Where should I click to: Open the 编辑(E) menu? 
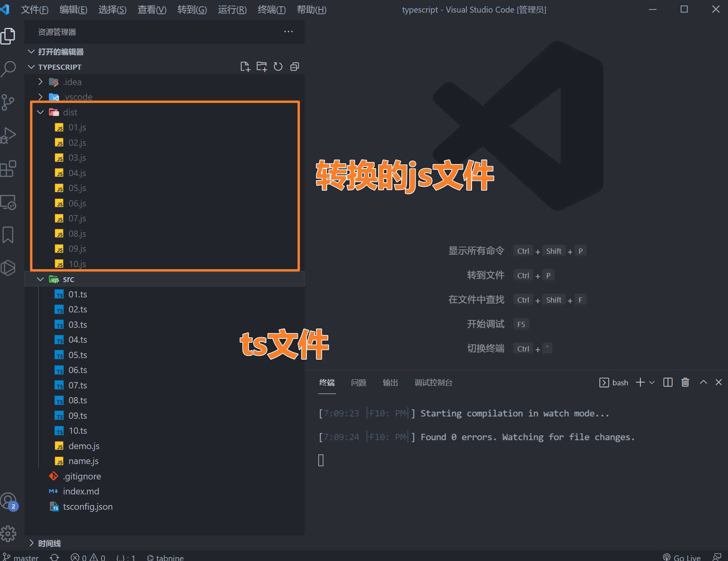[x=73, y=9]
